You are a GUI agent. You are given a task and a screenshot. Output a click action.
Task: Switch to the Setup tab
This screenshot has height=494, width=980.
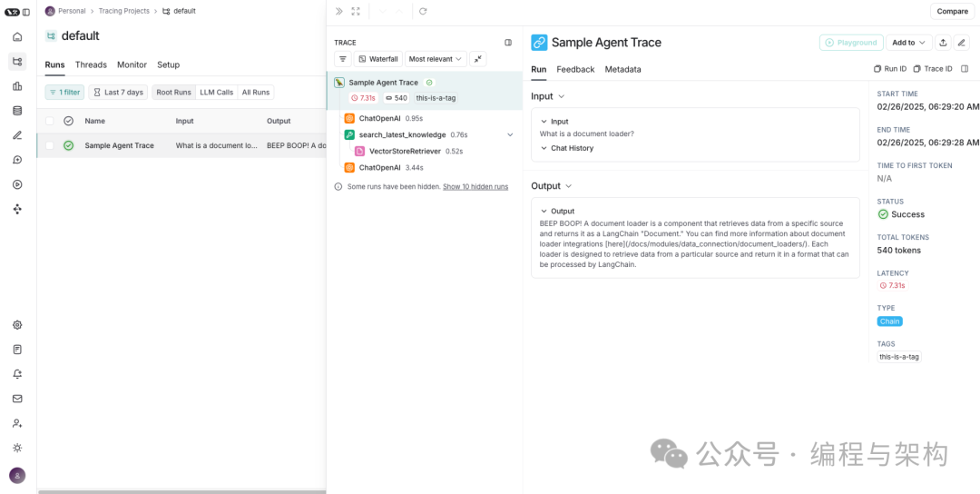[168, 64]
